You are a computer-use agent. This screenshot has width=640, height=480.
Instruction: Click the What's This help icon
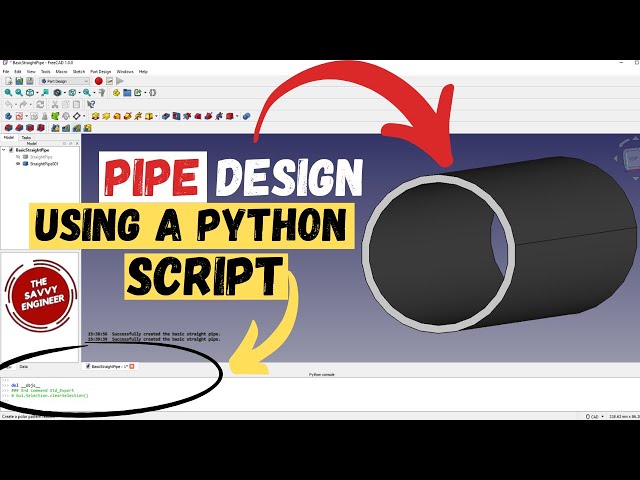(91, 104)
